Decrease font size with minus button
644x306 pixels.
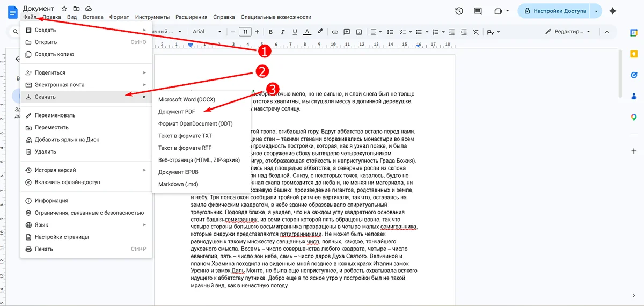coord(232,32)
